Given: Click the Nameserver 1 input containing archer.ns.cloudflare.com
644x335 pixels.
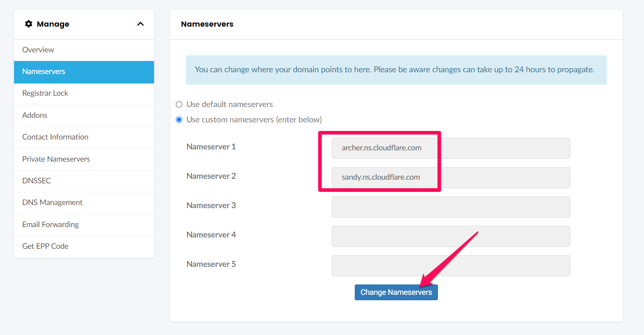Looking at the screenshot, I should click(451, 148).
